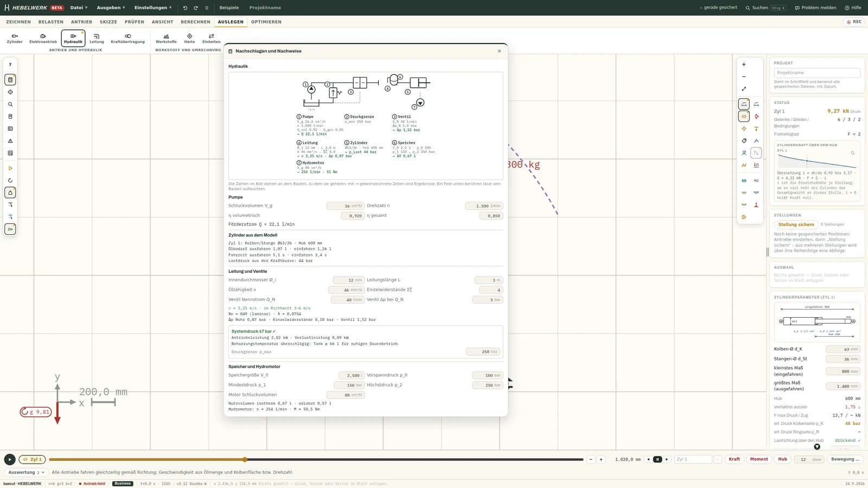Toggle the REC recording button
868x488 pixels.
coord(854,22)
